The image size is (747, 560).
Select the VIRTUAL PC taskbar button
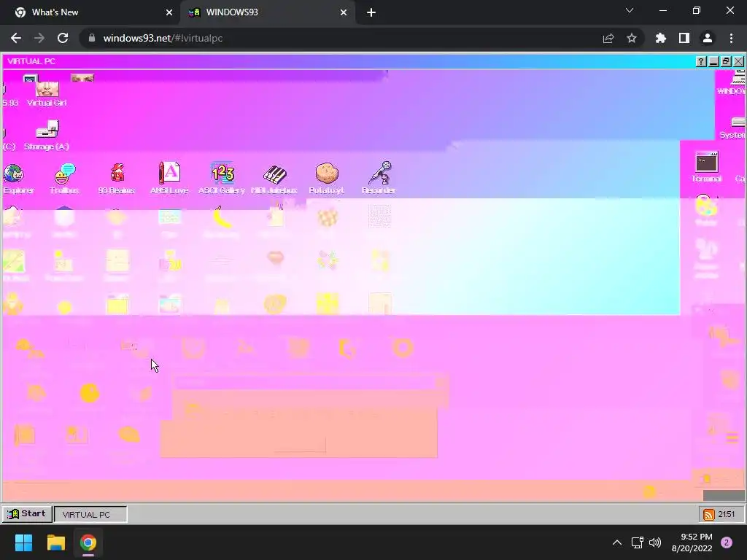pos(90,514)
